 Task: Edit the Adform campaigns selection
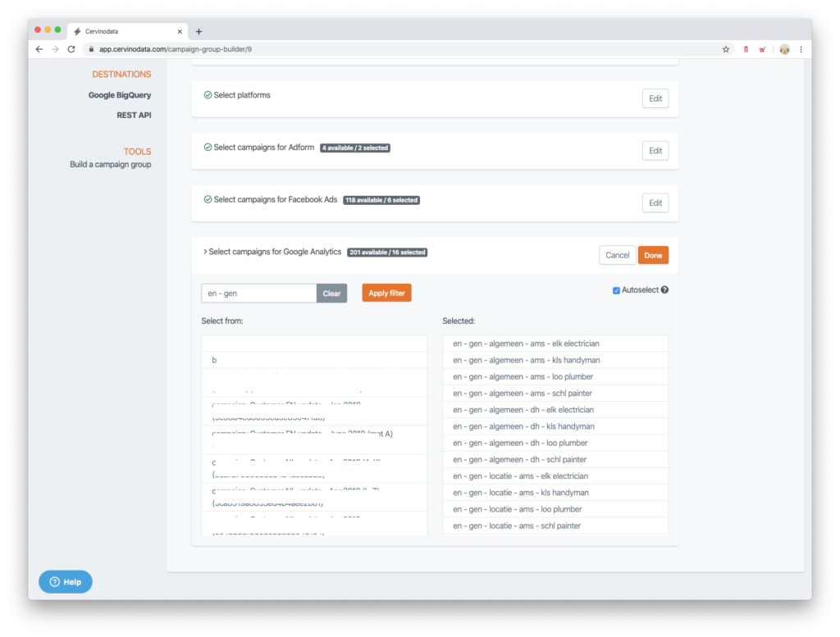coord(655,151)
